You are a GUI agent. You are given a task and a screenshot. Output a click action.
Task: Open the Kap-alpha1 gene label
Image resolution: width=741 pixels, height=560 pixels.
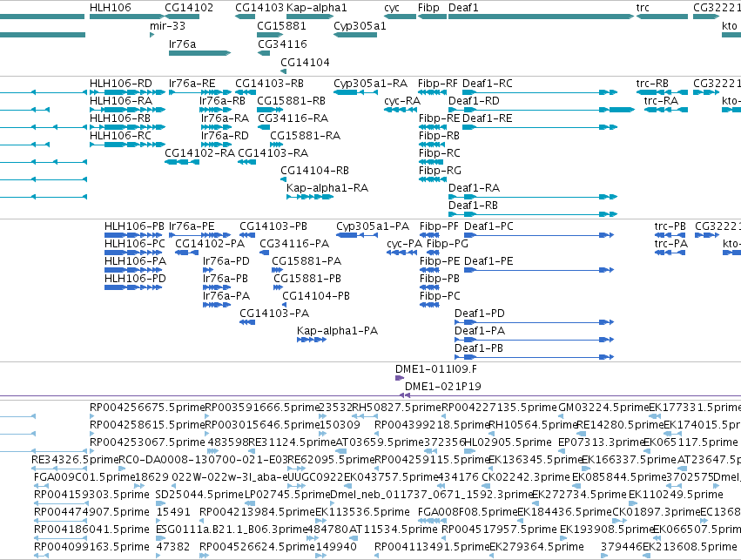[x=317, y=8]
